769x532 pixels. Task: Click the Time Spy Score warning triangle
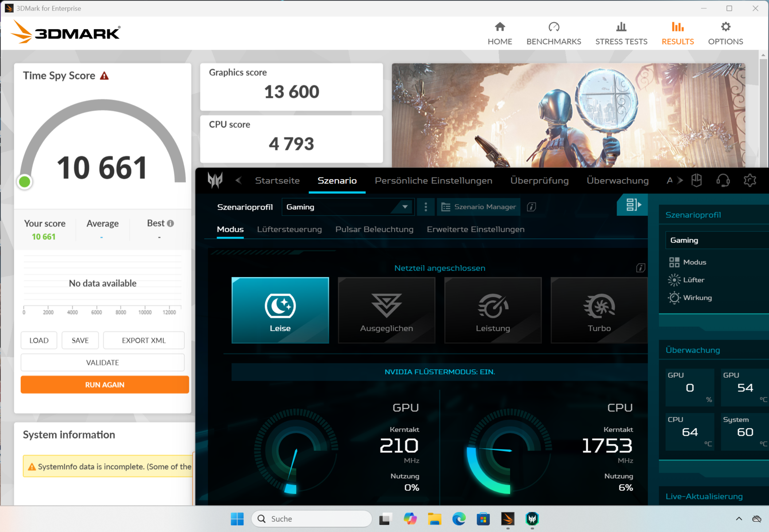point(104,76)
